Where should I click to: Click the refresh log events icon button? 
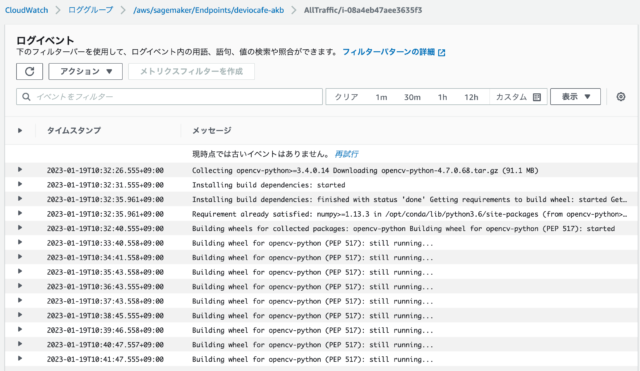pyautogui.click(x=29, y=71)
